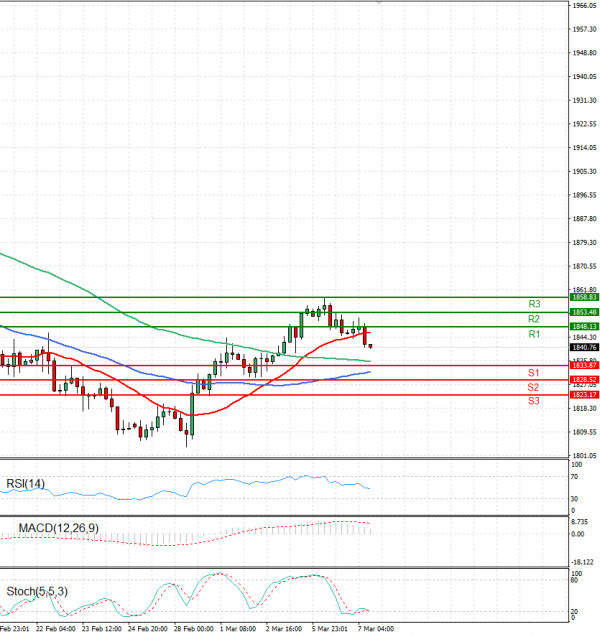This screenshot has height=637, width=600.
Task: Click the 1 Mar 08:00 time label
Action: click(x=238, y=629)
